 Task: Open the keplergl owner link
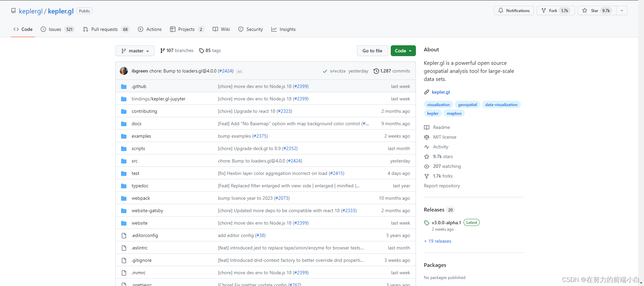click(31, 11)
